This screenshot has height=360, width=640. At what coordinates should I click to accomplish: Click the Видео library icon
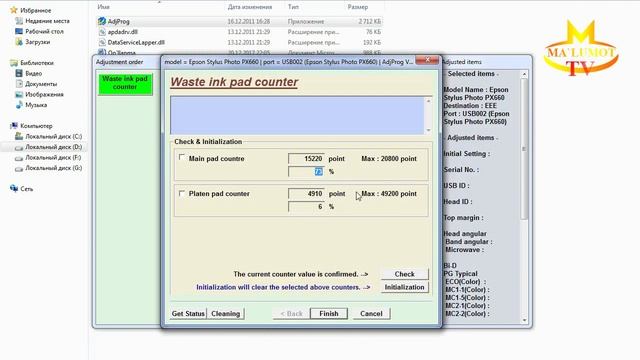coord(19,73)
